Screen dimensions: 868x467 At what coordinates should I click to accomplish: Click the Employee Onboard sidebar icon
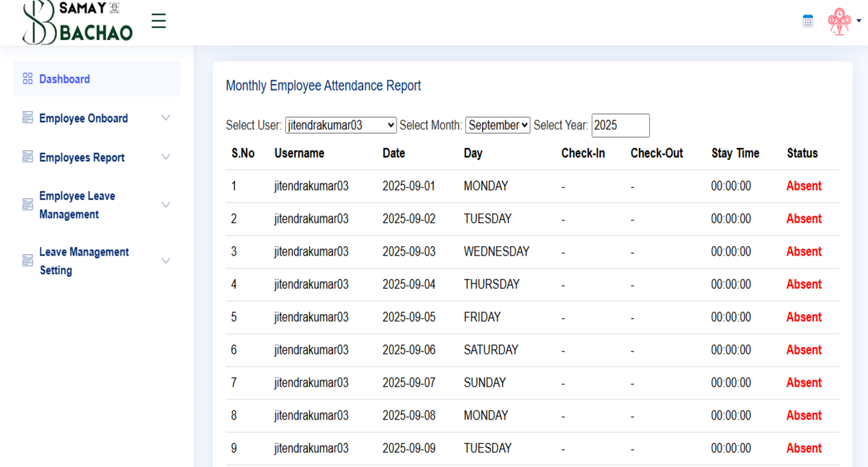(27, 117)
